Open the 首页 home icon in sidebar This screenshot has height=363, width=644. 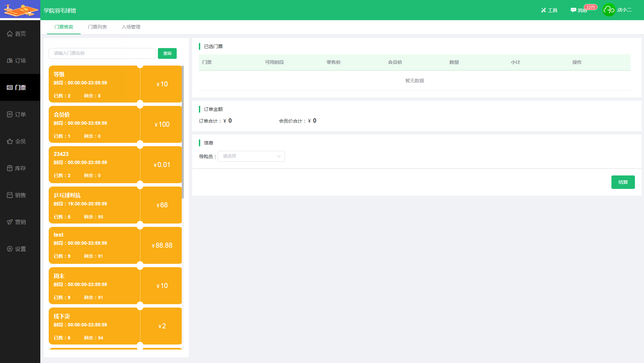[10, 34]
